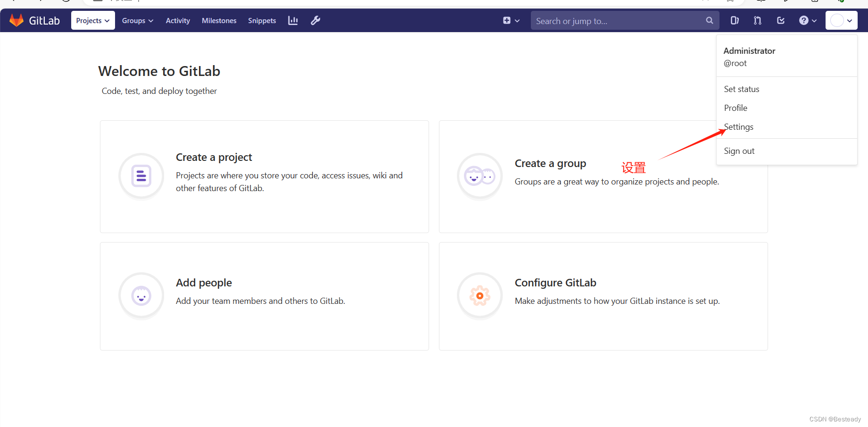Viewport: 868px width, 427px height.
Task: Open Milestones in the navbar
Action: tap(219, 21)
